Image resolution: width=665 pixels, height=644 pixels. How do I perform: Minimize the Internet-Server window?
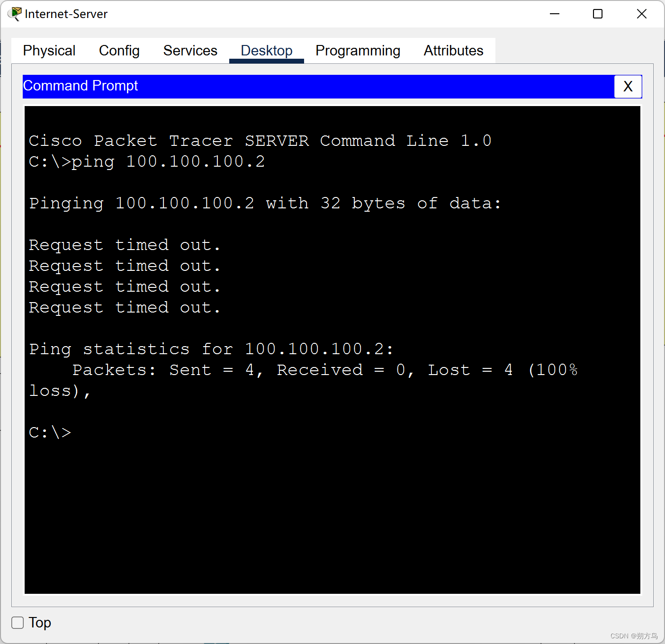point(555,14)
